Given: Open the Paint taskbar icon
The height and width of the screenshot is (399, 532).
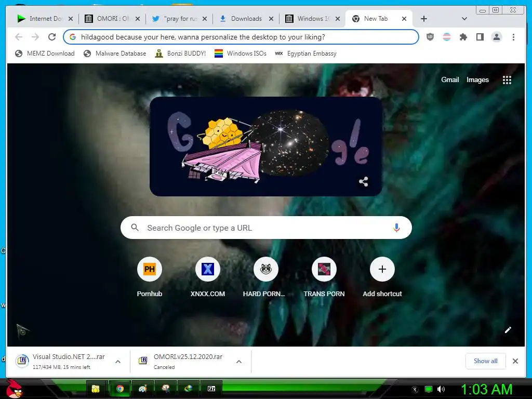Looking at the screenshot, I should tap(142, 389).
